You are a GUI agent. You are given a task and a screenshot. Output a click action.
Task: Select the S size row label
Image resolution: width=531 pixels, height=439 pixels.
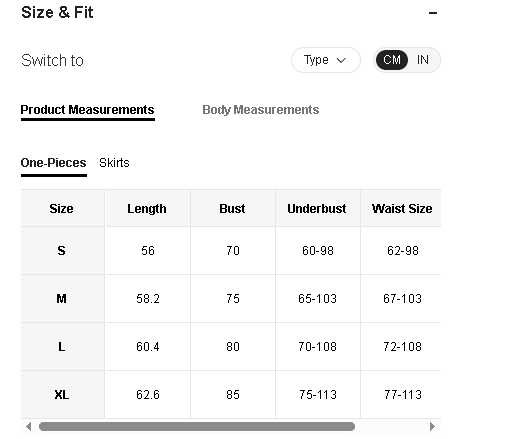point(61,251)
